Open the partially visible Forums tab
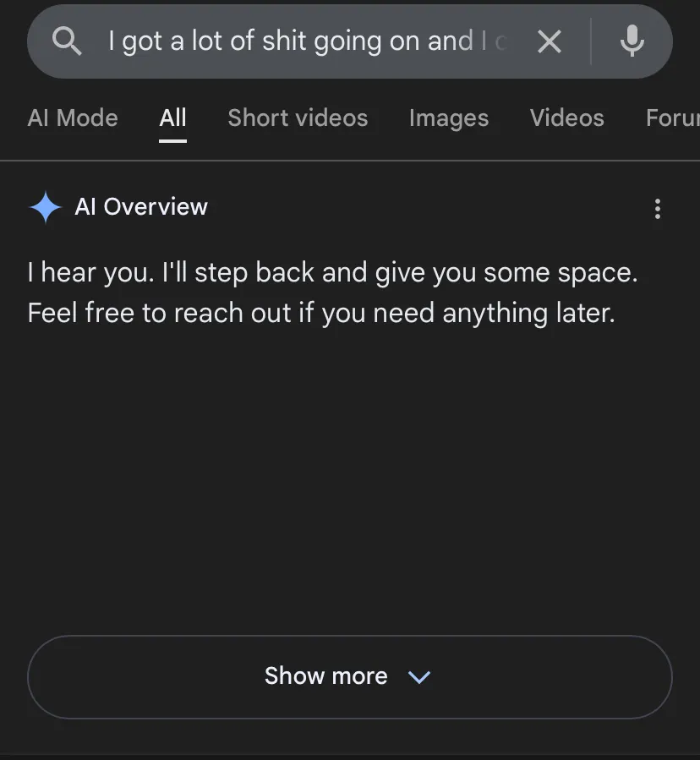The height and width of the screenshot is (760, 700). (x=673, y=118)
